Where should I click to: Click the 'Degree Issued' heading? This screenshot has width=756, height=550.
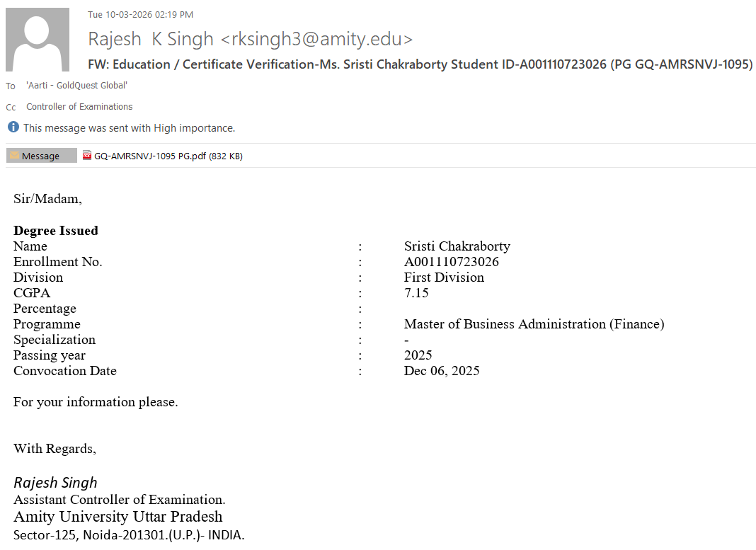(x=56, y=231)
